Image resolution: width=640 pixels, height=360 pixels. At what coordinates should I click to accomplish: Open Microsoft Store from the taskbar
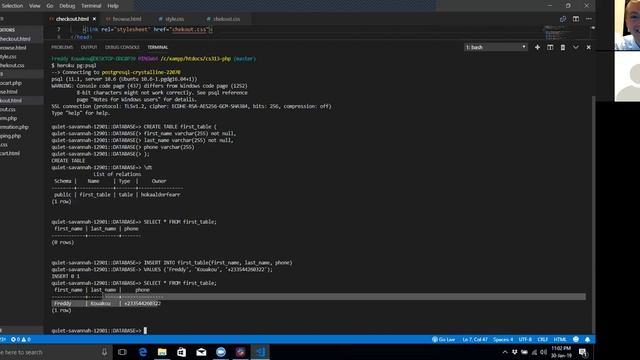click(x=182, y=352)
